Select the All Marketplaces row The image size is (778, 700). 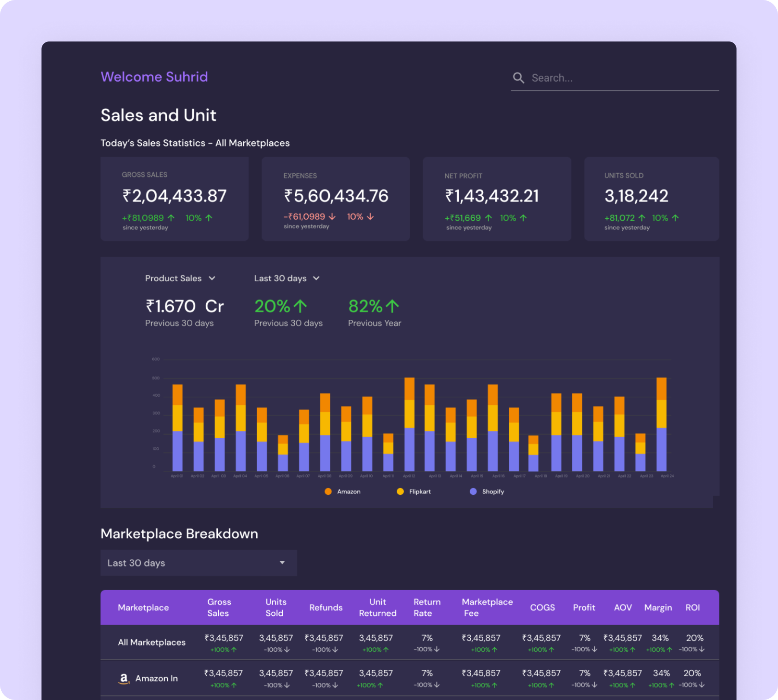point(151,642)
